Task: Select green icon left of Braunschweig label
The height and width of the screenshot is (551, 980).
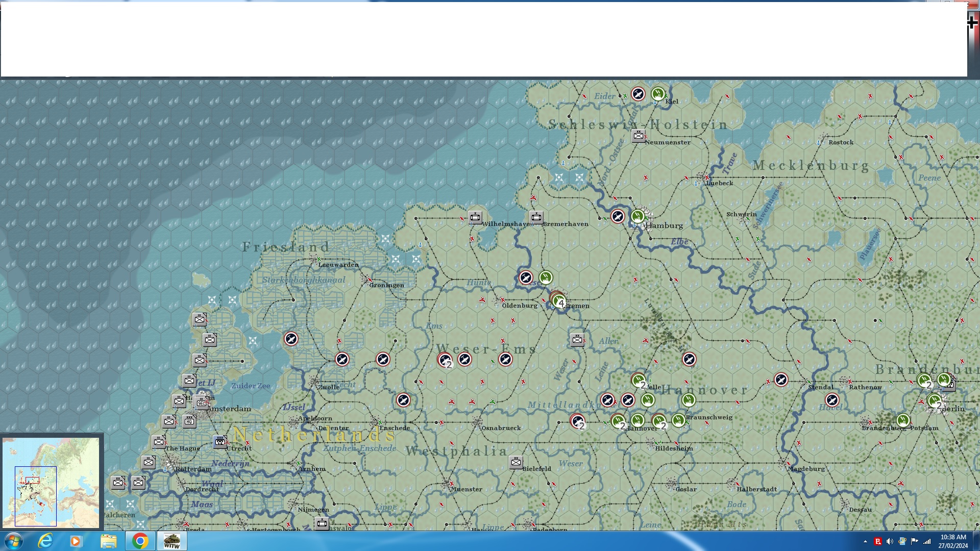Action: (678, 420)
